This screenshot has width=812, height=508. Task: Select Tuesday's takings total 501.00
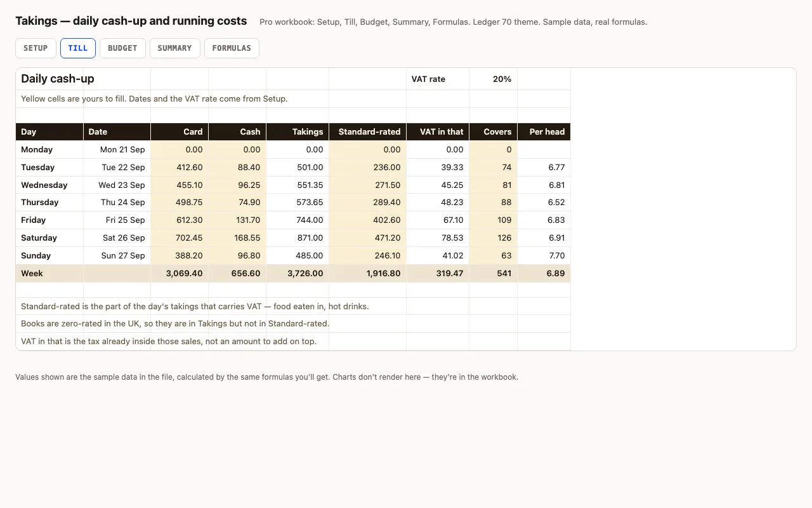click(x=298, y=168)
